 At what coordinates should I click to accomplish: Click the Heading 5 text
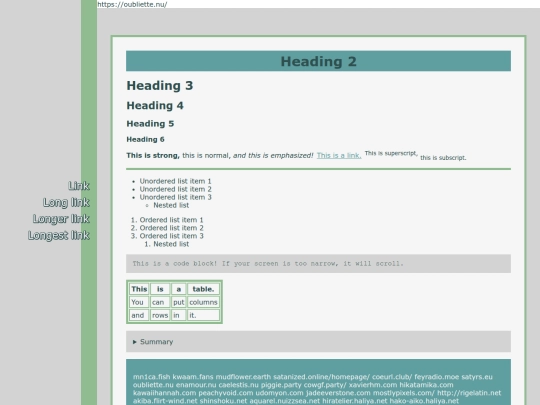tap(150, 124)
